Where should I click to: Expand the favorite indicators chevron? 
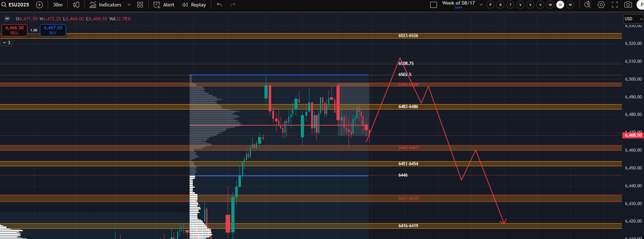coord(129,5)
